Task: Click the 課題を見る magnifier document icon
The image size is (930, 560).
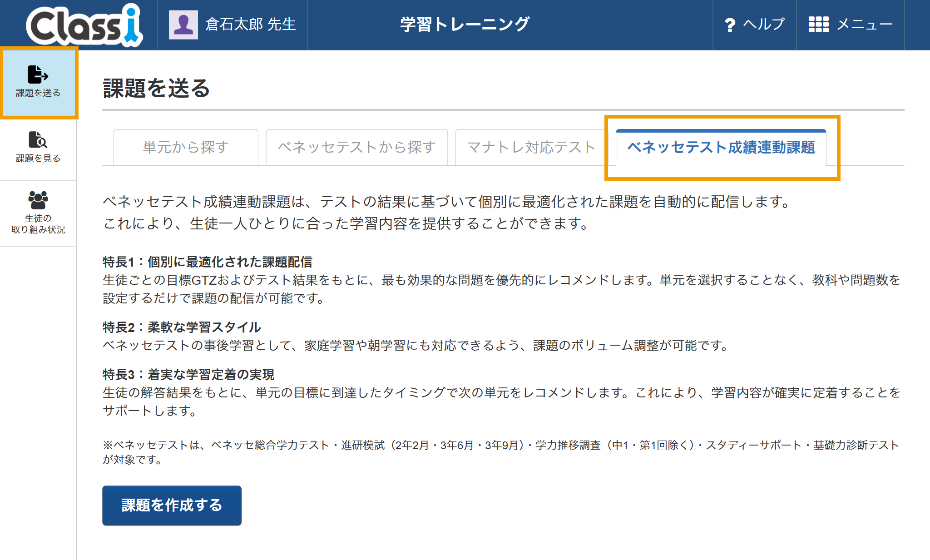Action: [38, 140]
